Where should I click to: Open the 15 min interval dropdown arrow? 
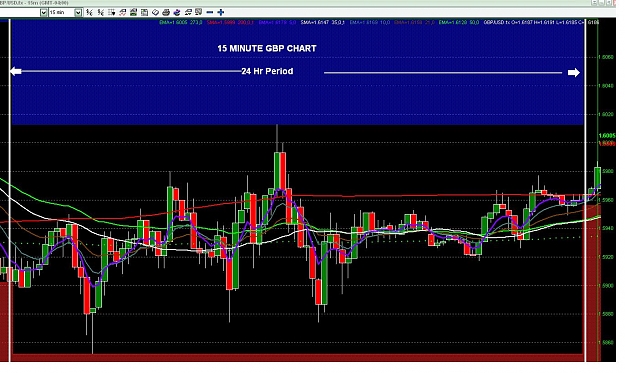click(79, 13)
